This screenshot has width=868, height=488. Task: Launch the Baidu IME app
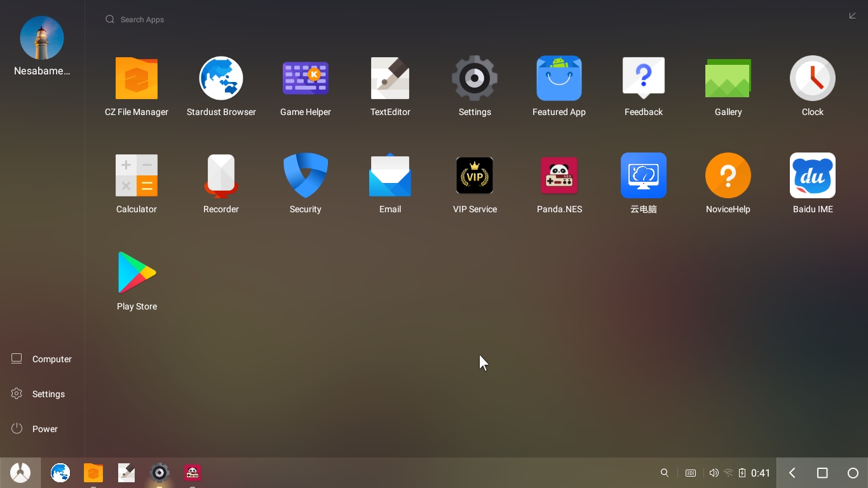point(813,176)
